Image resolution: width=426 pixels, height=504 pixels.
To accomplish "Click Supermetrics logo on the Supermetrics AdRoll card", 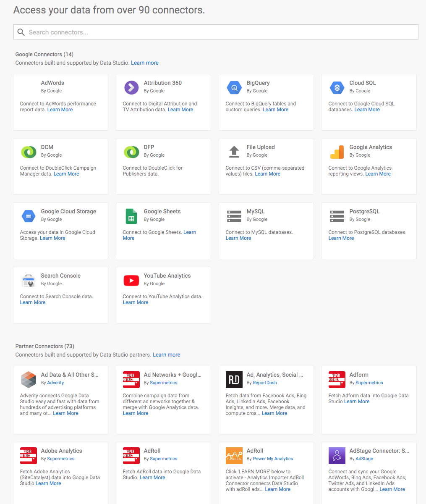I will pos(131,455).
